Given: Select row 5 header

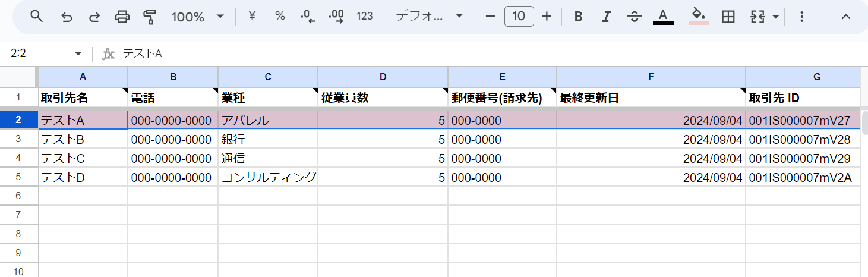Looking at the screenshot, I should 18,177.
